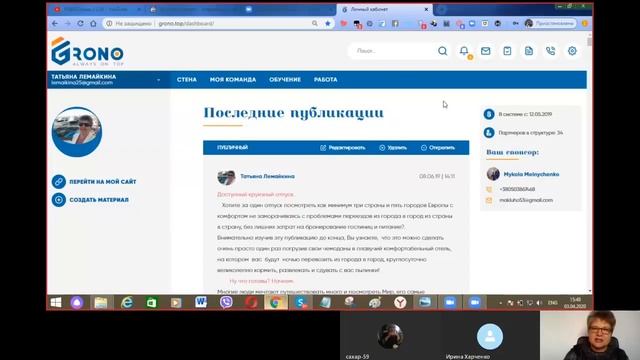Open Internet Explorer from taskbar
Viewport: 640px width, 360px height.
point(127,302)
